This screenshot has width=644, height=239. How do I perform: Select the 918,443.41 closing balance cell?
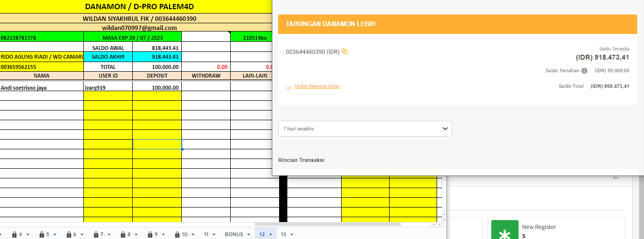tap(157, 57)
